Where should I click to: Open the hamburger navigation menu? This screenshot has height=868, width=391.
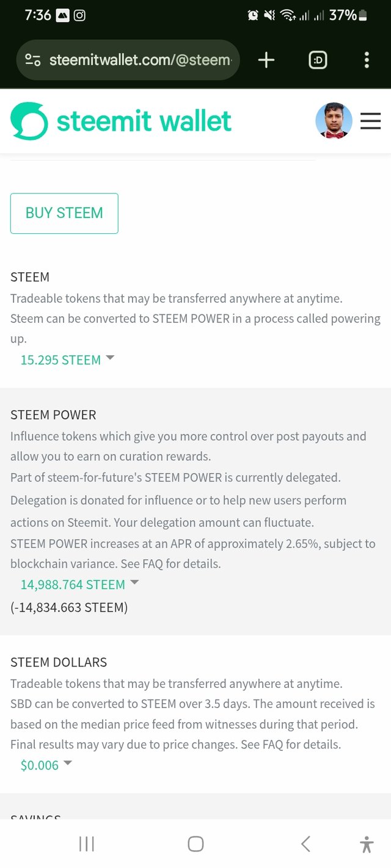pos(370,121)
